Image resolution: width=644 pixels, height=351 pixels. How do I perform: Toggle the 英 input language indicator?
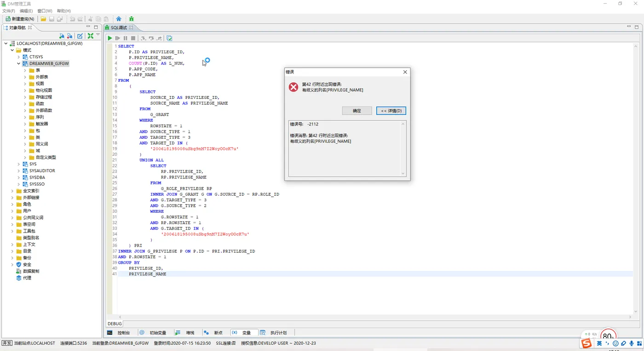[599, 343]
